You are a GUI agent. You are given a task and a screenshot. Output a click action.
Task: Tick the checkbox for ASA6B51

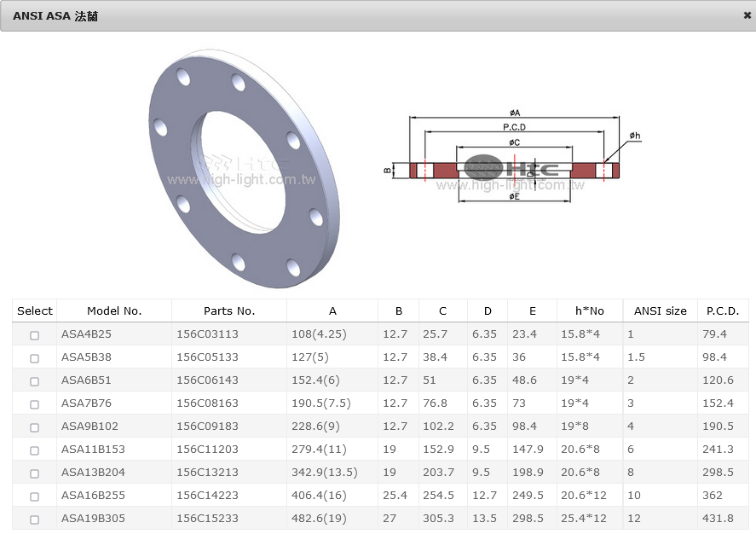coord(35,381)
